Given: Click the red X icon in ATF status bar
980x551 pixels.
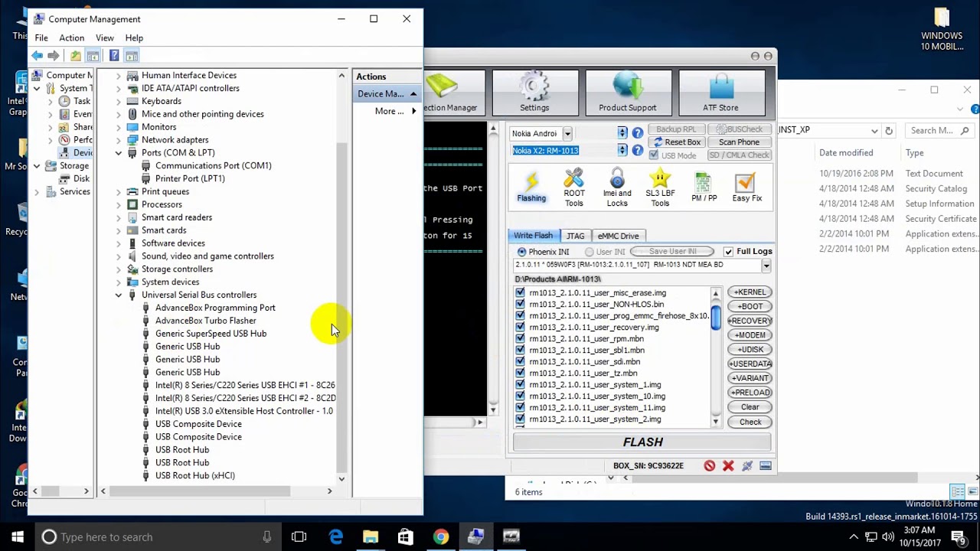Looking at the screenshot, I should pos(728,465).
